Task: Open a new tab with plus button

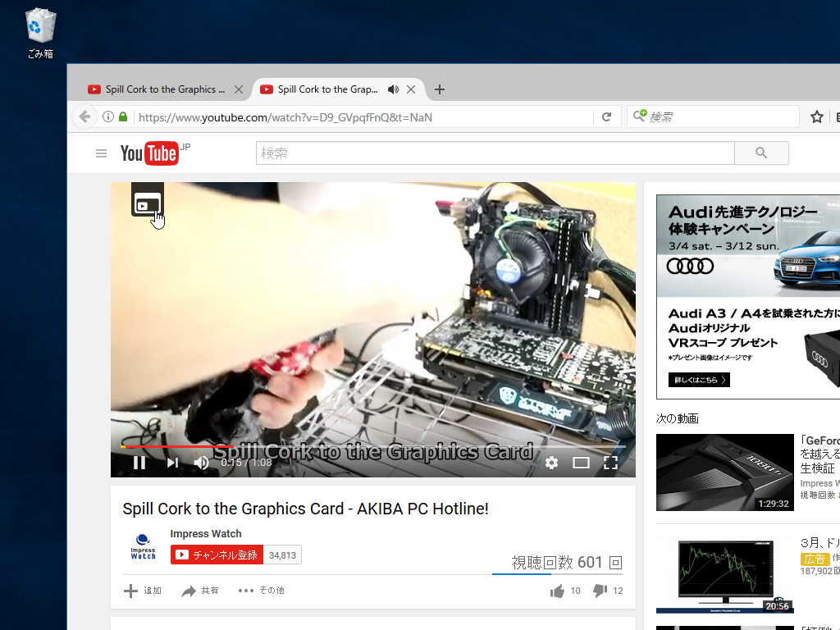Action: point(440,89)
